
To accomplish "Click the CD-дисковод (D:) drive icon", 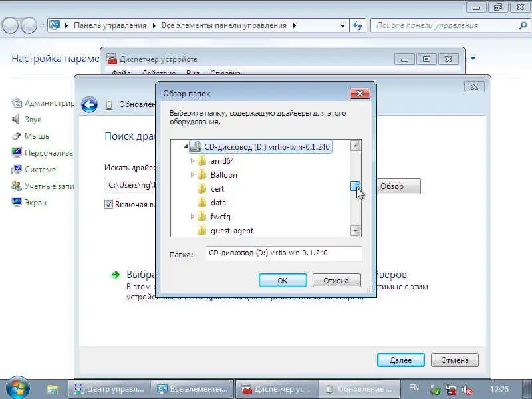I will [x=196, y=146].
